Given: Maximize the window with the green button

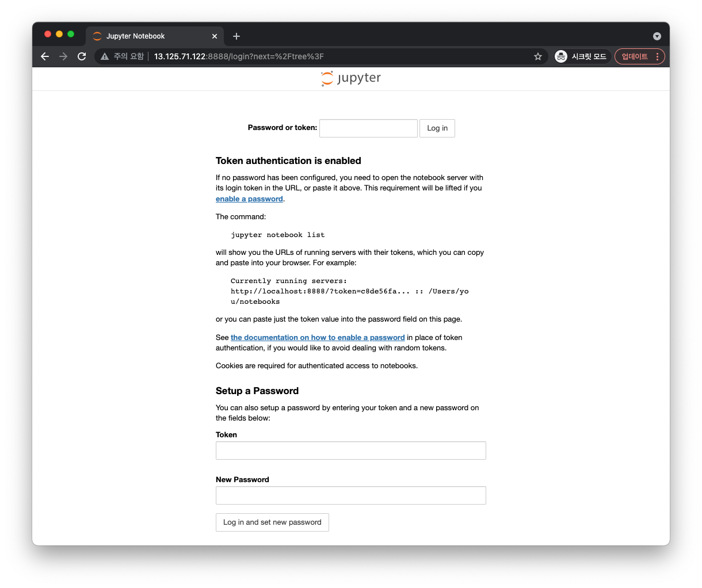Looking at the screenshot, I should pyautogui.click(x=71, y=35).
